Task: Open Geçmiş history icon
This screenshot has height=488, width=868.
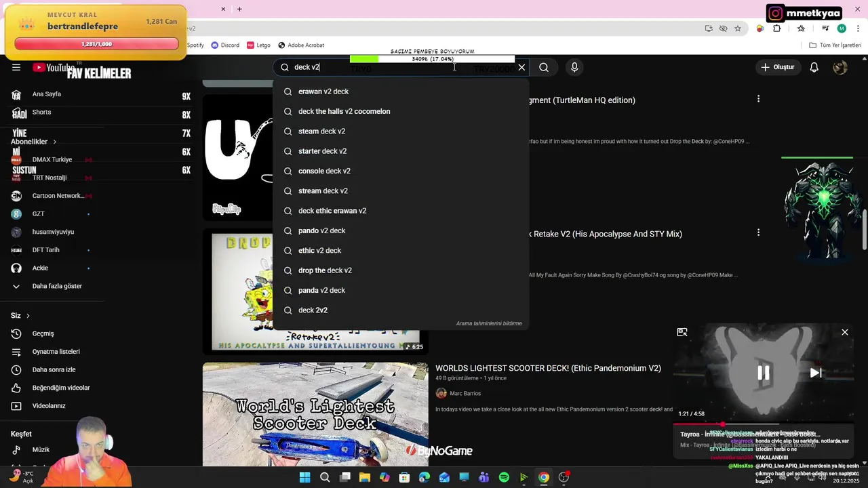Action: click(x=16, y=333)
